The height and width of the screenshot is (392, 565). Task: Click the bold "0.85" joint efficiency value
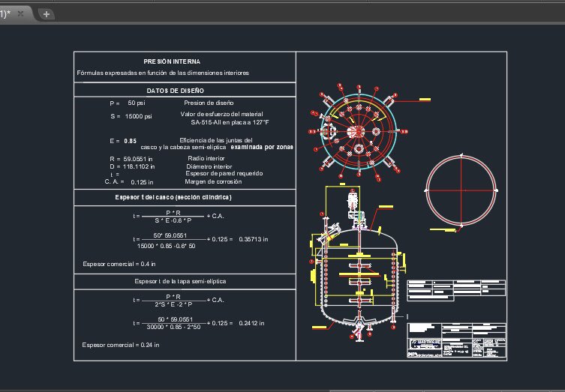[130, 141]
